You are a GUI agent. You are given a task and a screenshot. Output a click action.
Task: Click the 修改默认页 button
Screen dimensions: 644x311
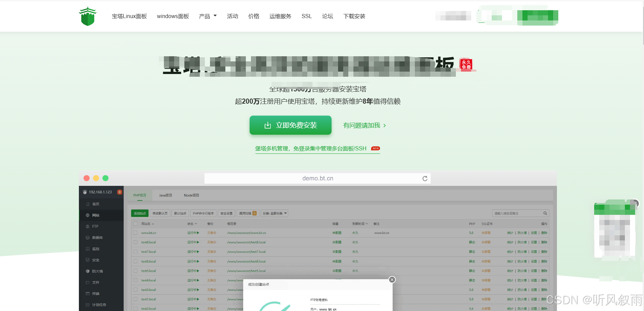(160, 213)
